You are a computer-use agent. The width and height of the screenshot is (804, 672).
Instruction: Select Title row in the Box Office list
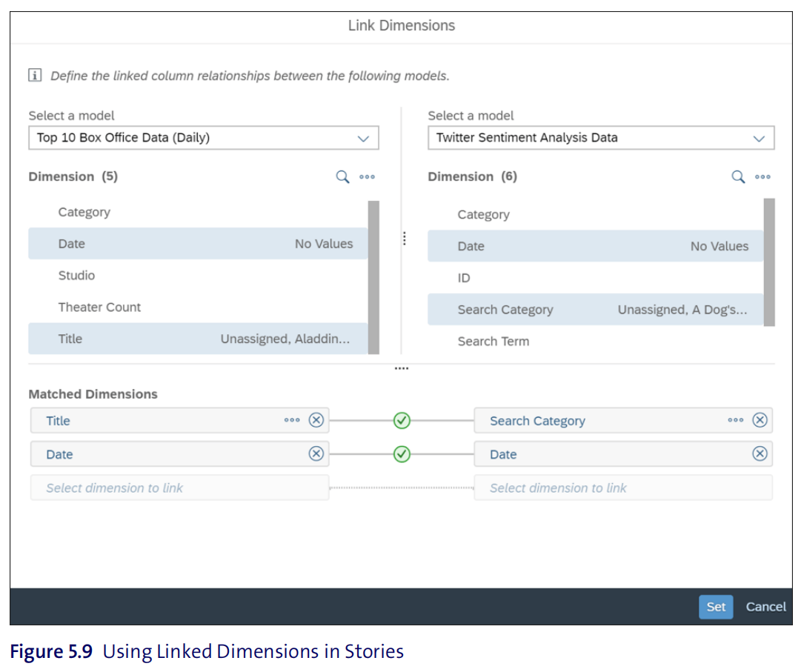click(198, 339)
